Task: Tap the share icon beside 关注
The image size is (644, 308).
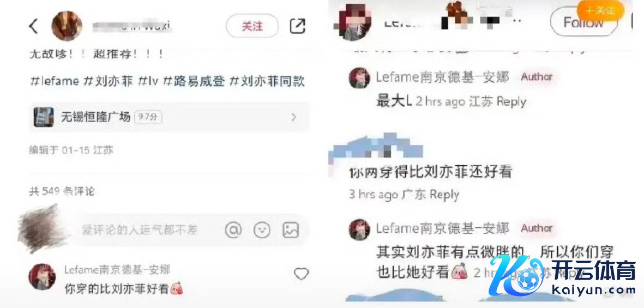Action: 297,26
